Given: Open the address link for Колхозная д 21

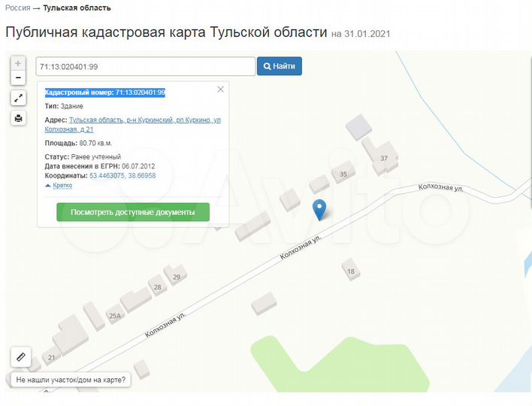Looking at the screenshot, I should click(133, 125).
